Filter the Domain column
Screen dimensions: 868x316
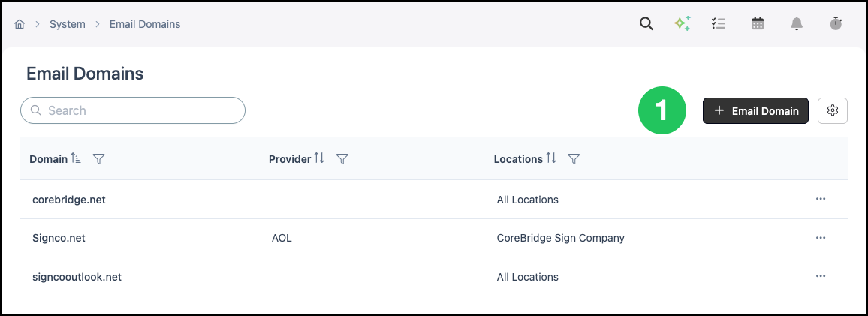point(98,159)
